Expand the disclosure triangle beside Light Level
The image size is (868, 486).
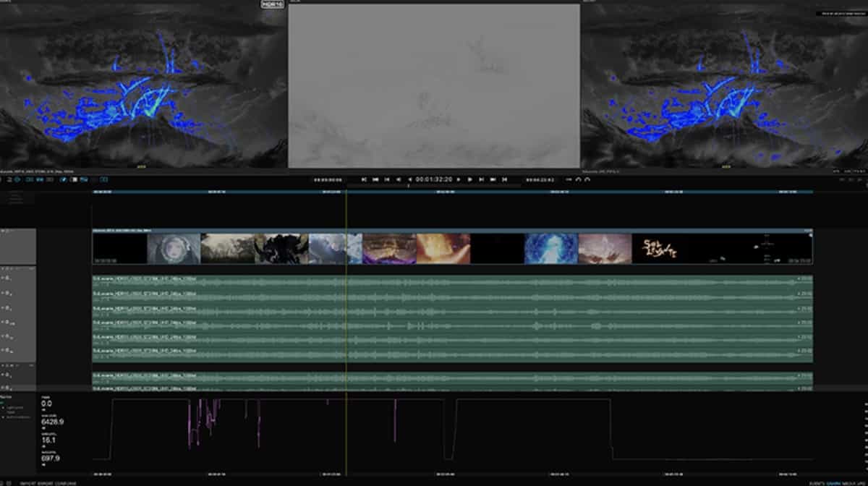click(x=4, y=407)
